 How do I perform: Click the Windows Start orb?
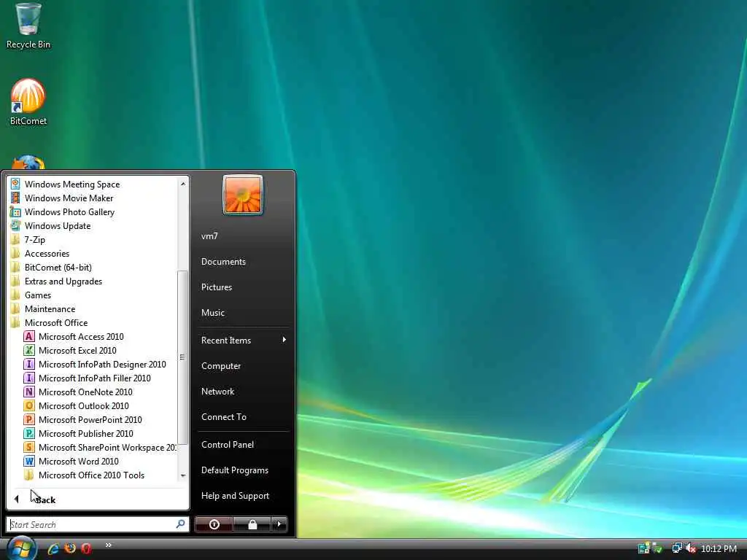pos(21,548)
